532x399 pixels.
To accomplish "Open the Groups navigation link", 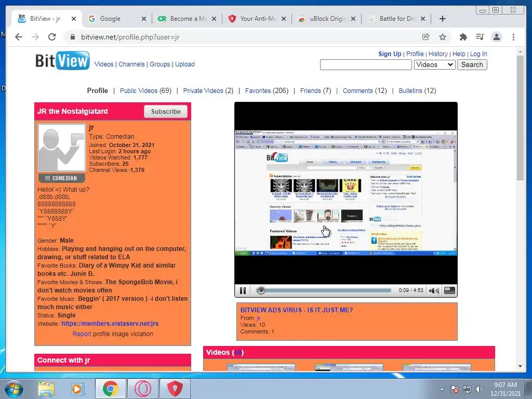I will tap(160, 64).
